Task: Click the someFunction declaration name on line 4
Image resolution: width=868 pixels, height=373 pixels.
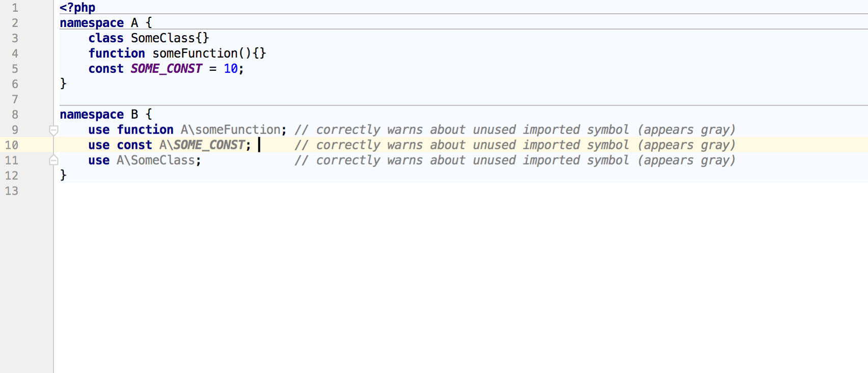Action: [195, 54]
